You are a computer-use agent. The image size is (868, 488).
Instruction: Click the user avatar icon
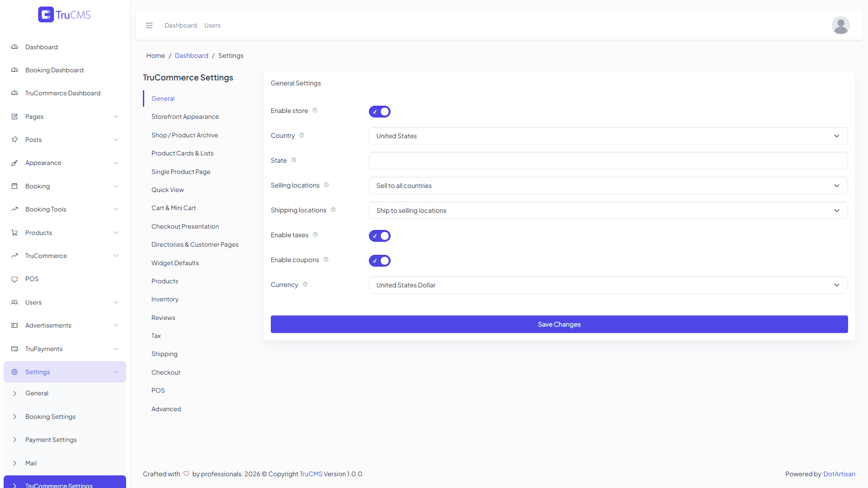coord(840,25)
